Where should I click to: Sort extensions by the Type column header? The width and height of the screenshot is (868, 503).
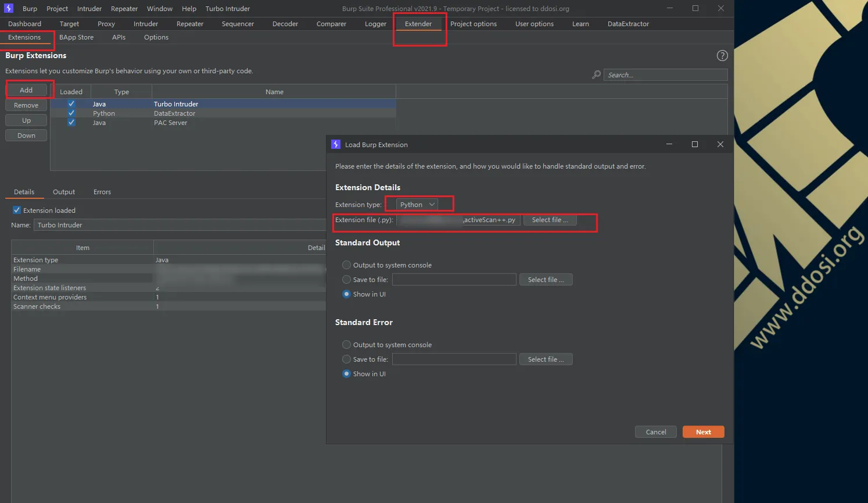point(121,92)
